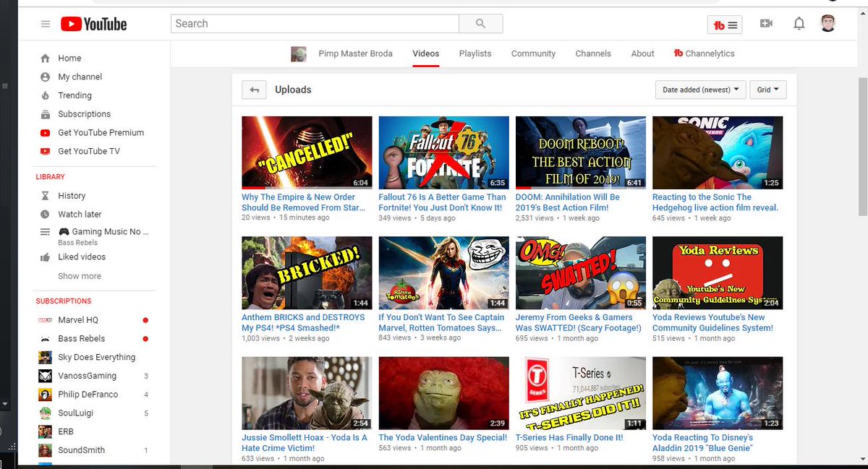Screen dimensions: 868x469
Task: Click the Gaming Music playlist icon
Action: coord(45,232)
